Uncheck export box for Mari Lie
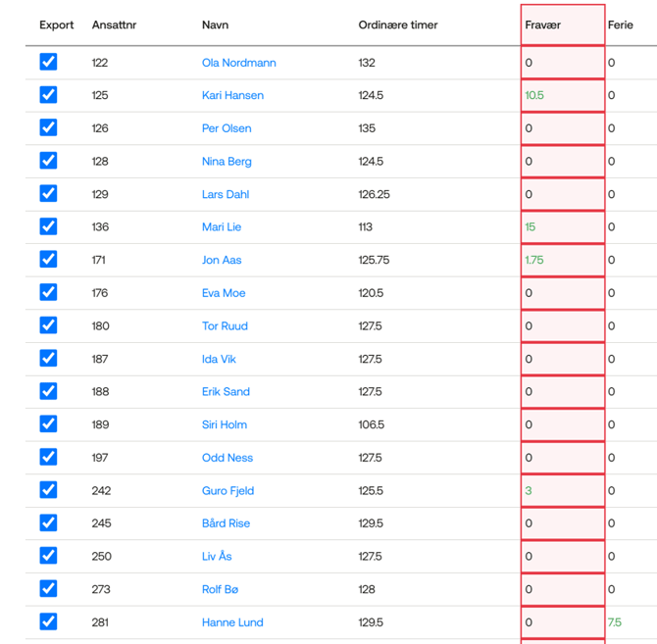The height and width of the screenshot is (644, 657). [x=48, y=226]
